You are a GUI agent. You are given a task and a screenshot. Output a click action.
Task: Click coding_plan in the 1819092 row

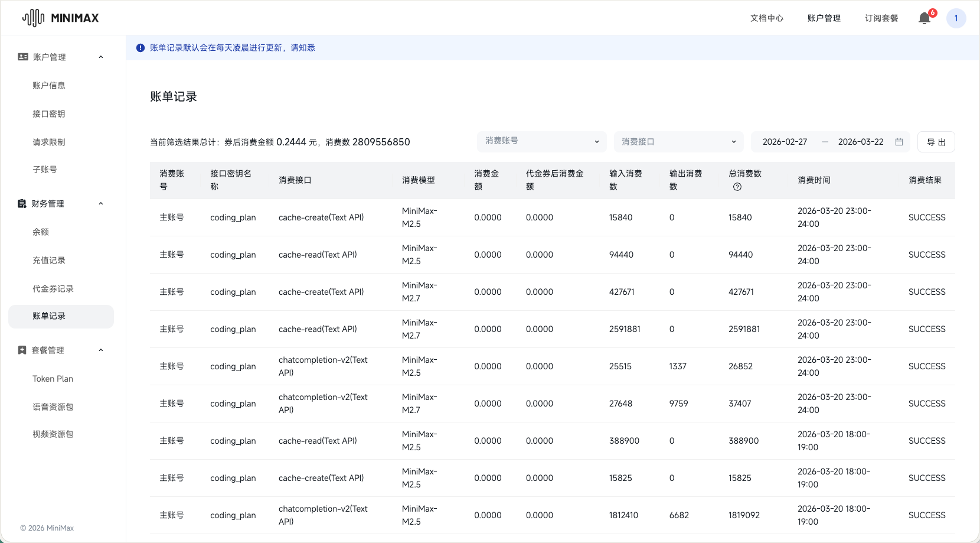(233, 515)
